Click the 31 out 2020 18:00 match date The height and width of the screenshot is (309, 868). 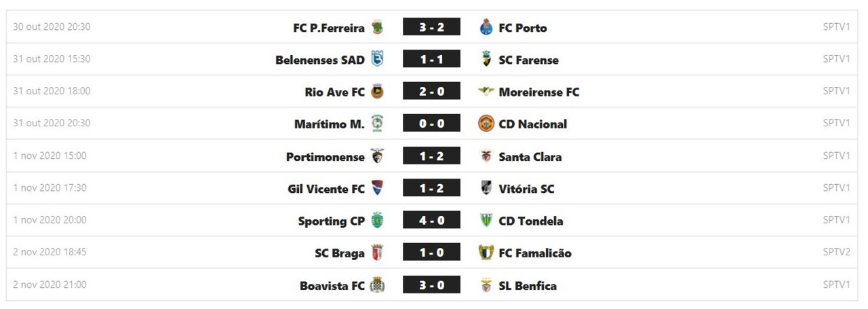(x=52, y=91)
